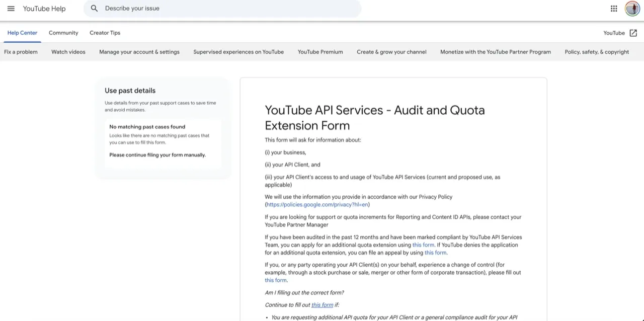Click the Audit and Quota Extension Form title
644x321 pixels.
tap(375, 118)
